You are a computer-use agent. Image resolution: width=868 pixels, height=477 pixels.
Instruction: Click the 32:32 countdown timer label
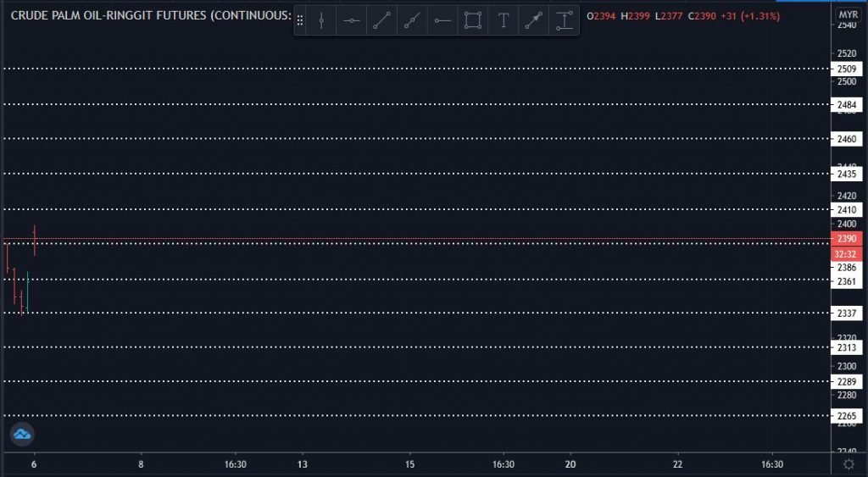pyautogui.click(x=847, y=253)
